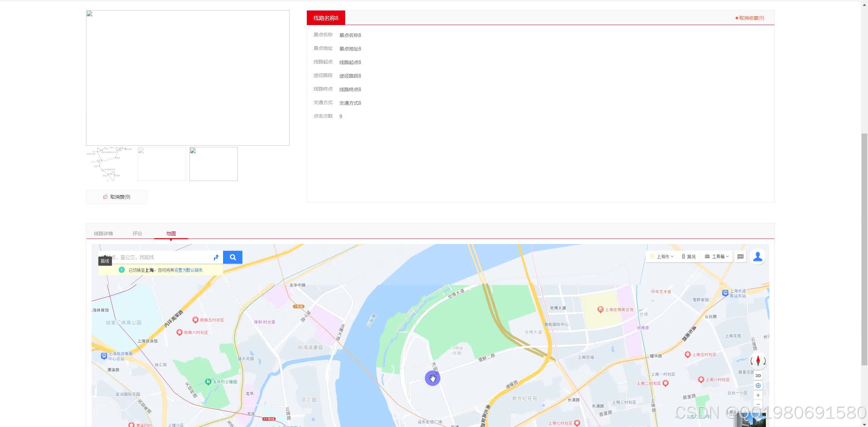Image resolution: width=868 pixels, height=427 pixels.
Task: Select the route map first thumbnail
Action: [110, 164]
